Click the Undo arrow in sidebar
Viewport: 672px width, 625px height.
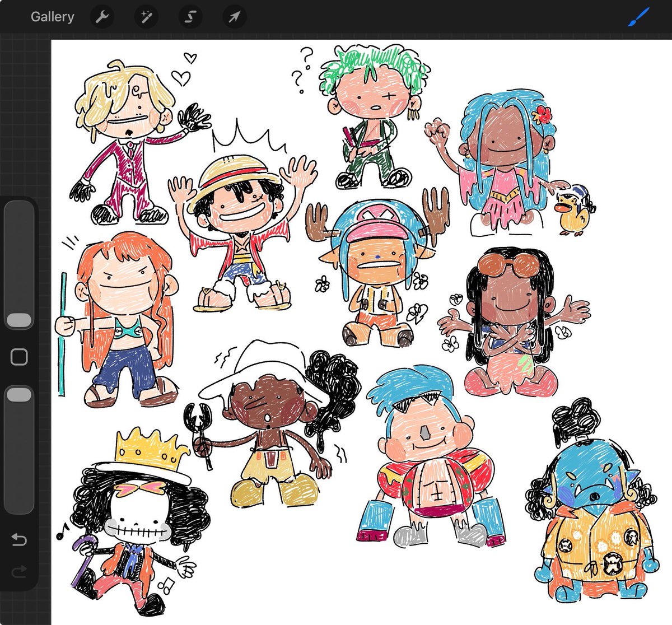pos(19,539)
